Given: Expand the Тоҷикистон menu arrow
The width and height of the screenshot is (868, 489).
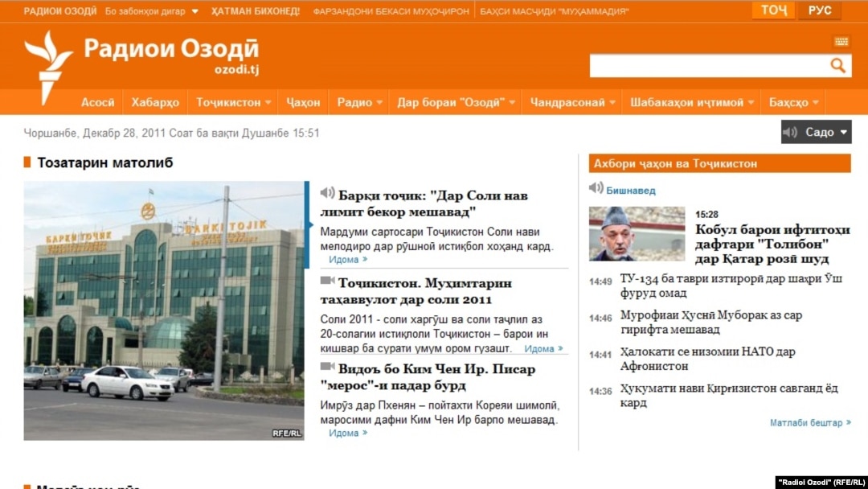Looking at the screenshot, I should [x=268, y=102].
